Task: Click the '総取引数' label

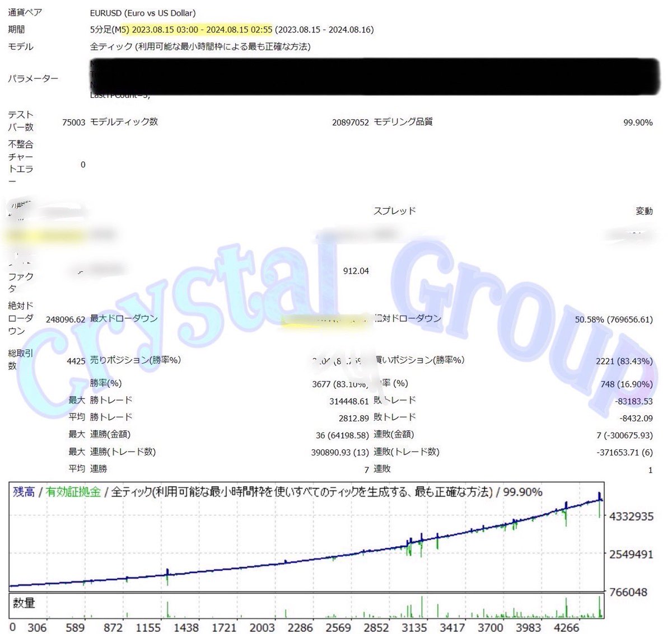Action: (x=21, y=359)
